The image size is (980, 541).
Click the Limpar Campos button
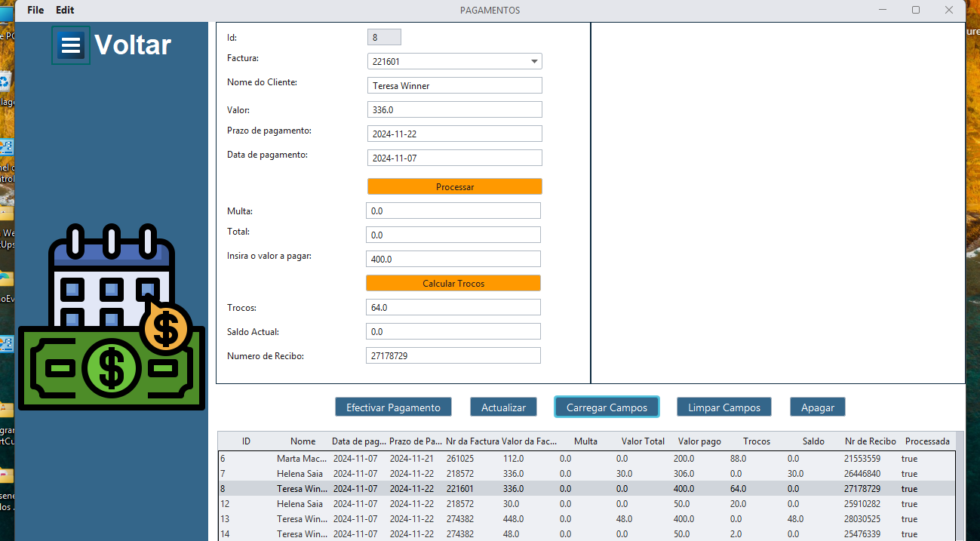click(x=723, y=407)
